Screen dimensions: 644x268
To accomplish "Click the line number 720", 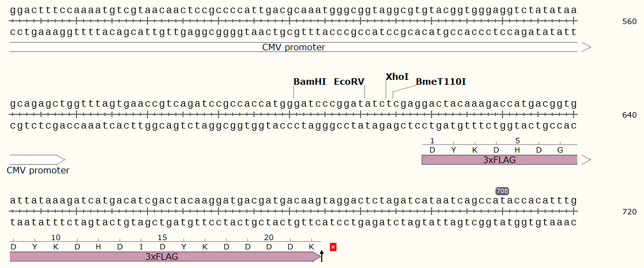I will (629, 211).
